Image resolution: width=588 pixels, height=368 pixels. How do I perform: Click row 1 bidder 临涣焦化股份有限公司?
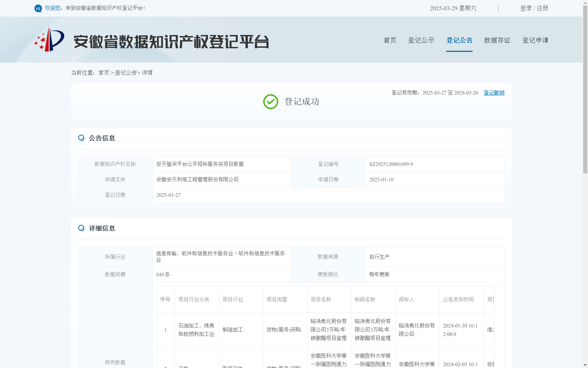tap(417, 330)
